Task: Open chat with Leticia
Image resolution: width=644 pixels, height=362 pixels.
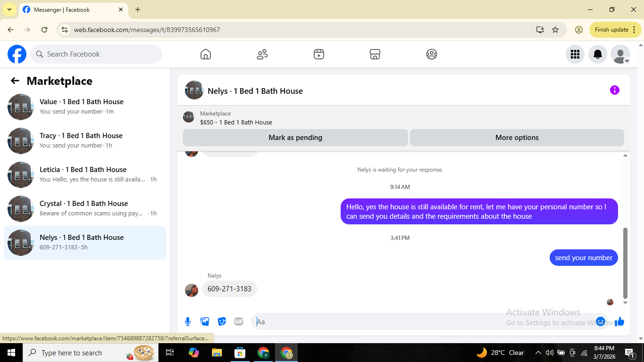Action: click(x=85, y=175)
